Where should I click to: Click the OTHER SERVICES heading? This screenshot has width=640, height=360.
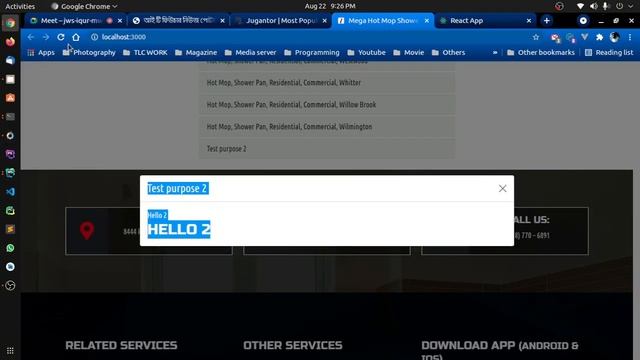[x=293, y=346]
